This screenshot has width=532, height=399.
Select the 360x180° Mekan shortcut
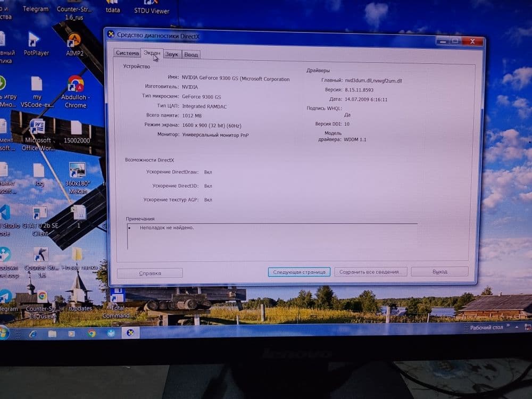pyautogui.click(x=77, y=178)
